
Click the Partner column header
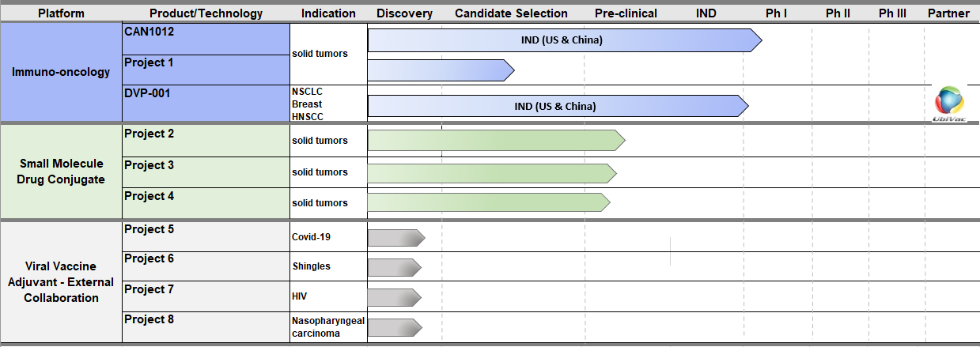tap(948, 13)
